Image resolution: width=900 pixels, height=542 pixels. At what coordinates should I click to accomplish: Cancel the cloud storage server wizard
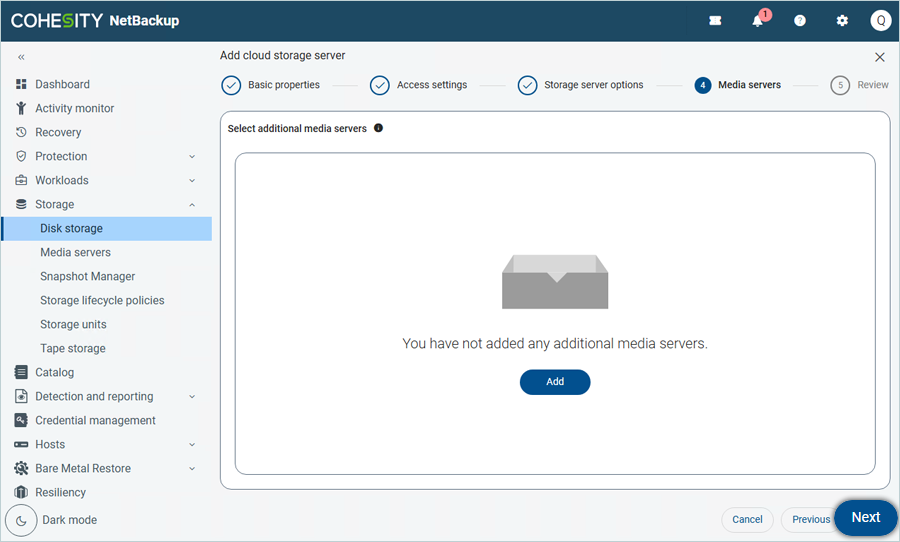[x=747, y=519]
